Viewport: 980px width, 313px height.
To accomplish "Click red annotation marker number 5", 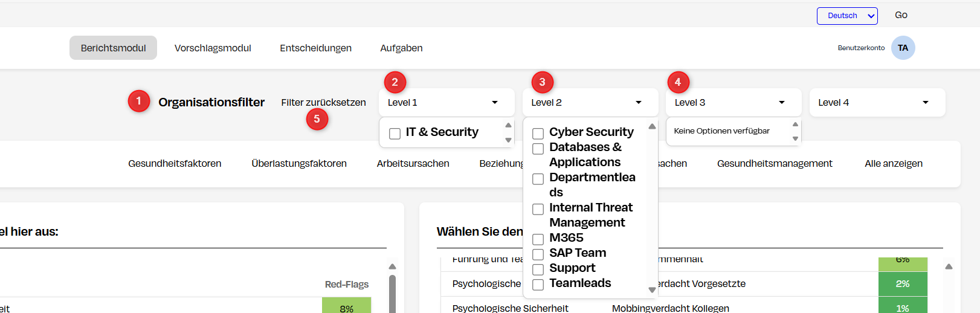I will 317,119.
